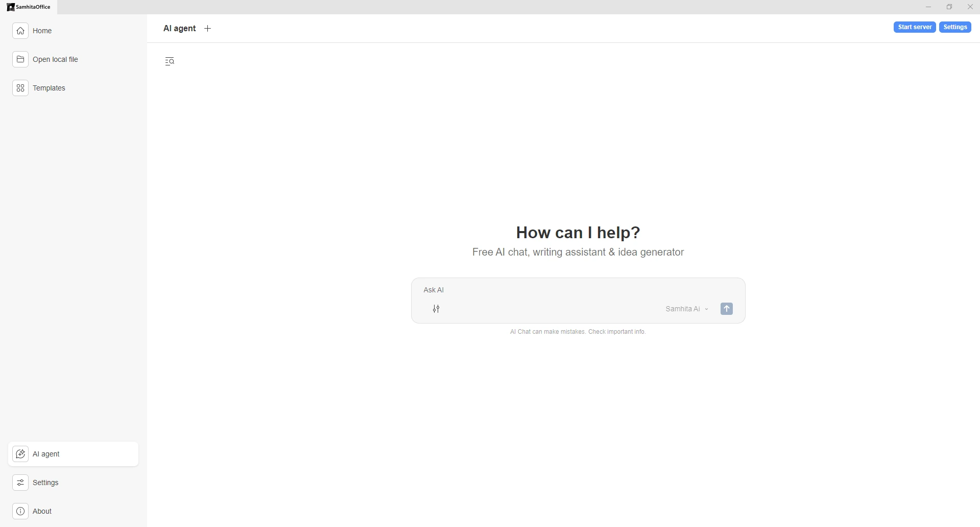The width and height of the screenshot is (980, 527).
Task: Open chat history search icon
Action: click(x=170, y=61)
